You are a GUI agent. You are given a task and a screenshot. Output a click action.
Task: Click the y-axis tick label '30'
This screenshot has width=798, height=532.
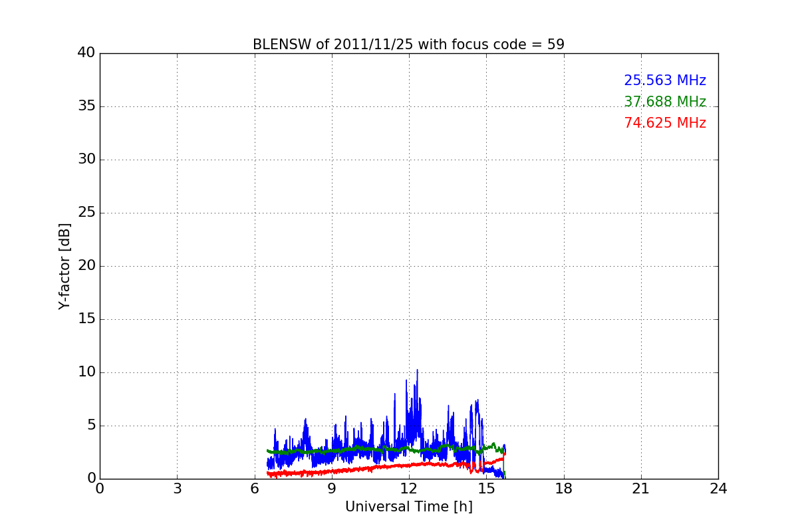(86, 160)
